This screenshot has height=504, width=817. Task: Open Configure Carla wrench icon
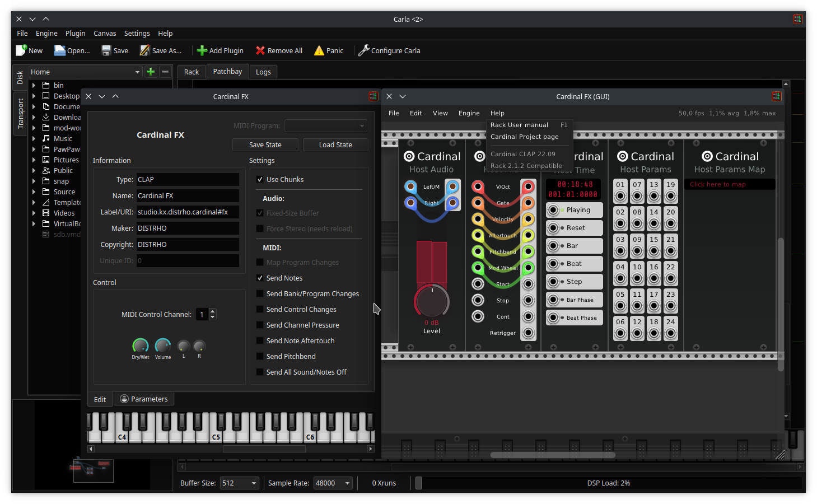tap(363, 50)
